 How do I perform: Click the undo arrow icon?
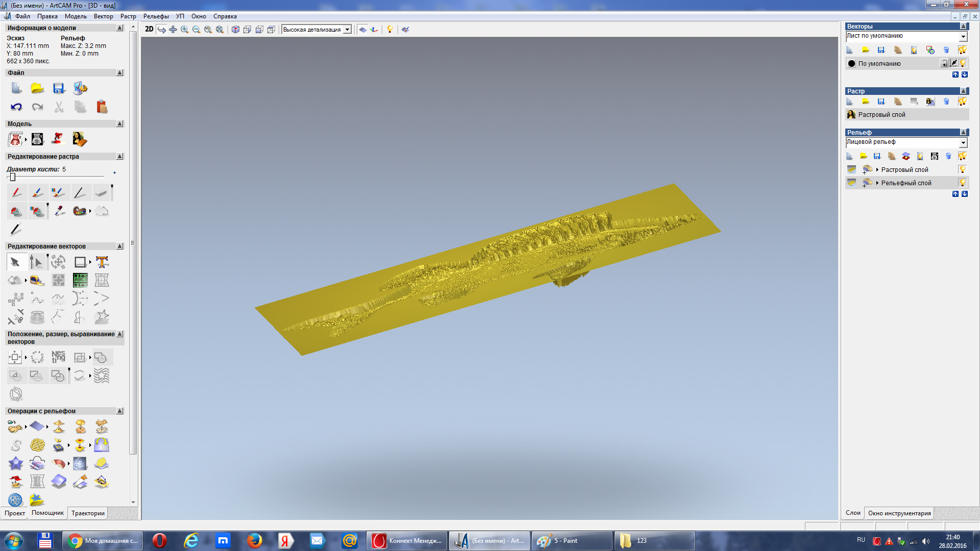tap(16, 107)
